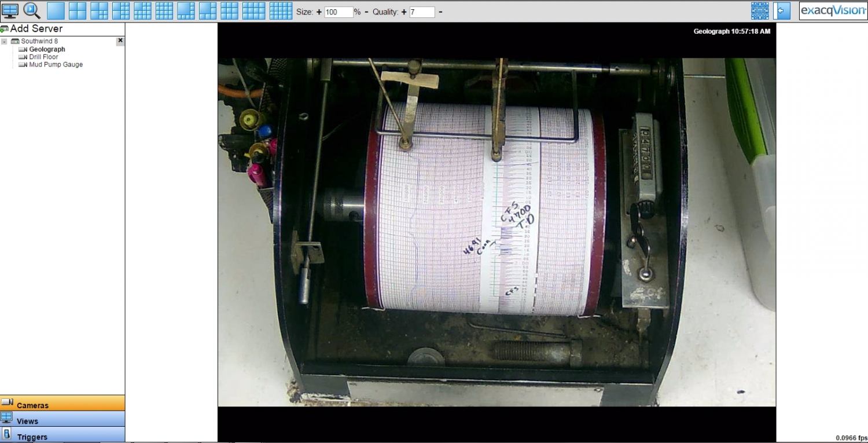Open the Views tab

[27, 421]
